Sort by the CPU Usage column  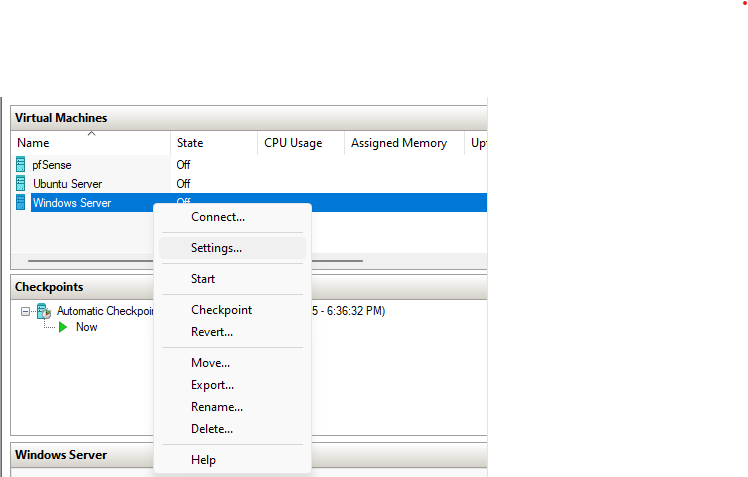point(300,143)
